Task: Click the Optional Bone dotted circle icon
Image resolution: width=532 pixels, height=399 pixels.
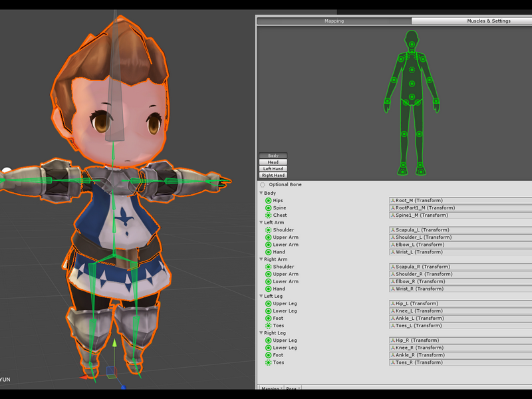Action: pyautogui.click(x=263, y=185)
